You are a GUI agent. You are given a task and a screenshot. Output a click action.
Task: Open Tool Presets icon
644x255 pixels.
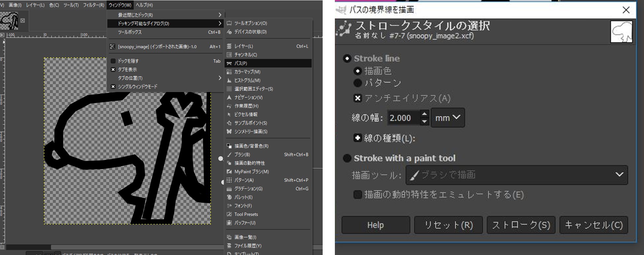[229, 214]
